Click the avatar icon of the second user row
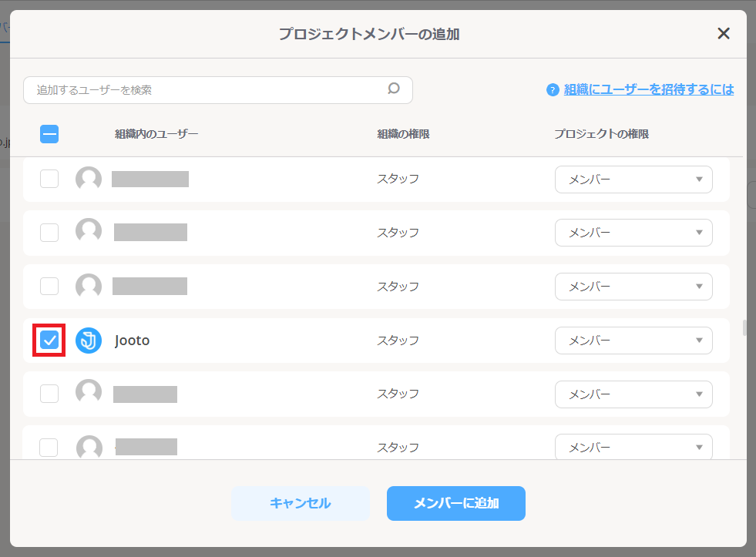 pos(88,232)
